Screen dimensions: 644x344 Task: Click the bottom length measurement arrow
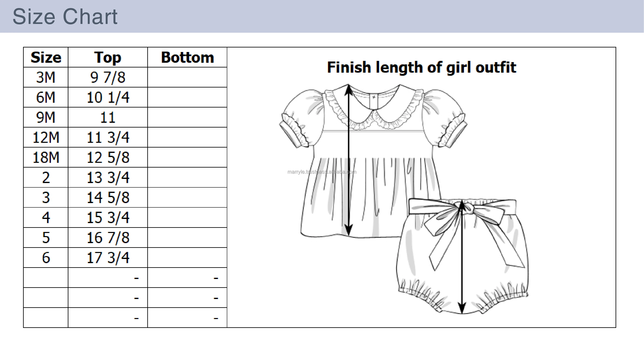(462, 258)
